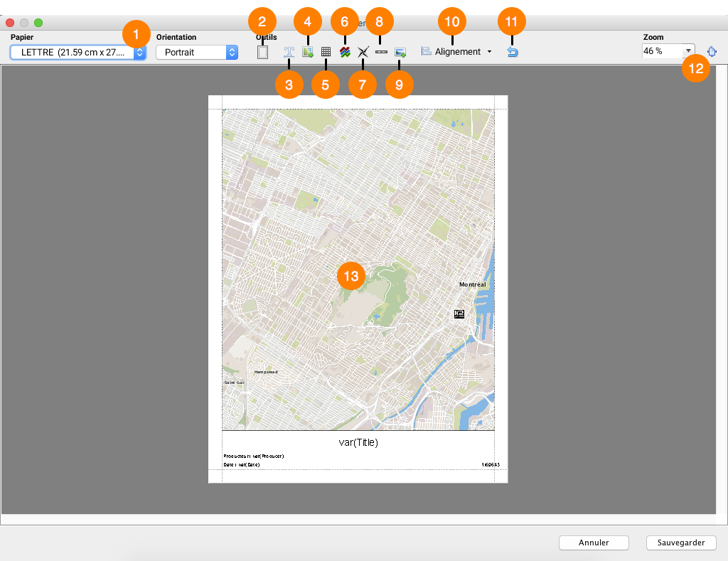Image resolution: width=728 pixels, height=561 pixels.
Task: Click the Zoom 46 % input field
Action: [661, 51]
